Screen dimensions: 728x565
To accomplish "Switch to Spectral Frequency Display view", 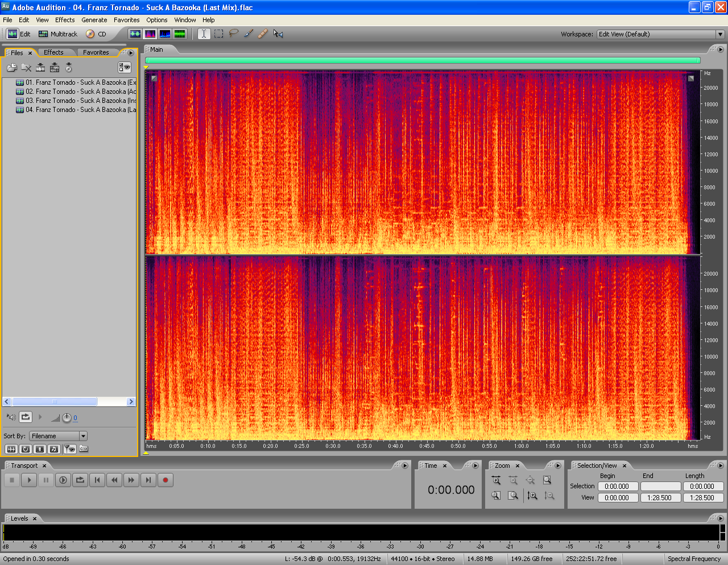I will point(150,34).
